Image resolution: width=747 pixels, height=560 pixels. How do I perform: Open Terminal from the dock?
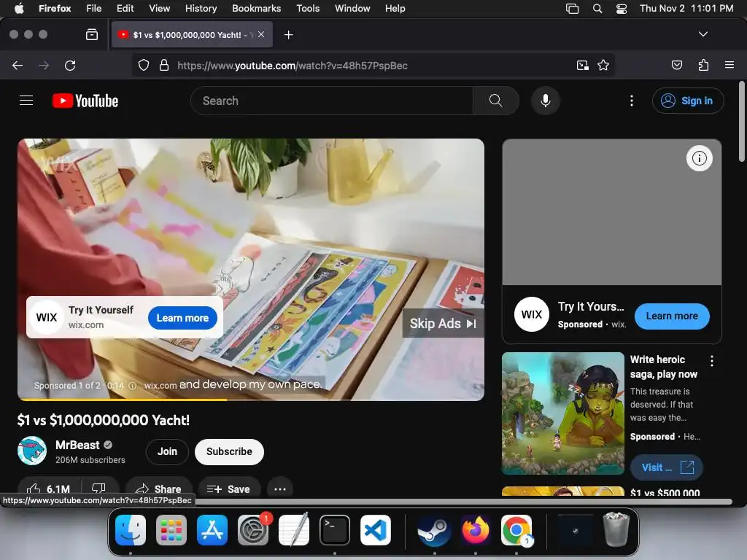(x=334, y=530)
